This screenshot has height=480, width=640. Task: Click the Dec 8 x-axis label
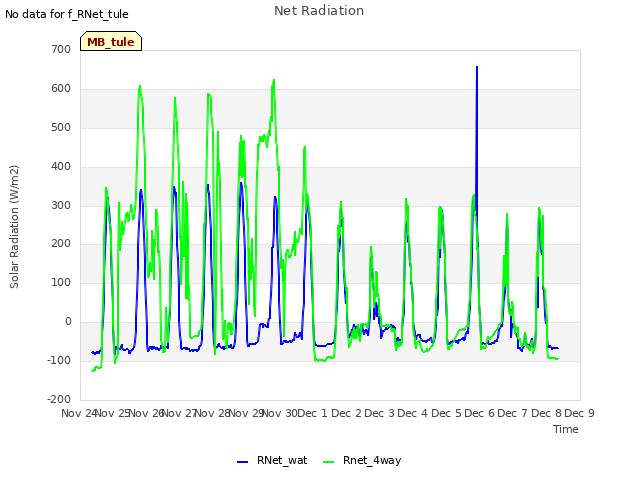tap(546, 413)
